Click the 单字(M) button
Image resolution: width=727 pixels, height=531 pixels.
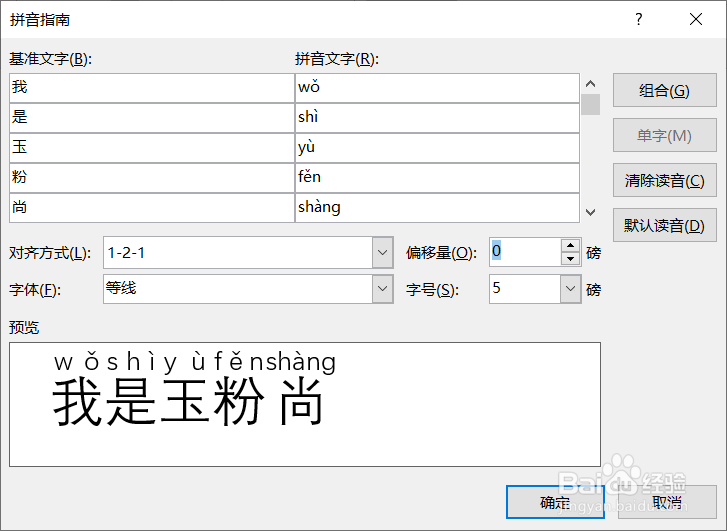point(664,135)
